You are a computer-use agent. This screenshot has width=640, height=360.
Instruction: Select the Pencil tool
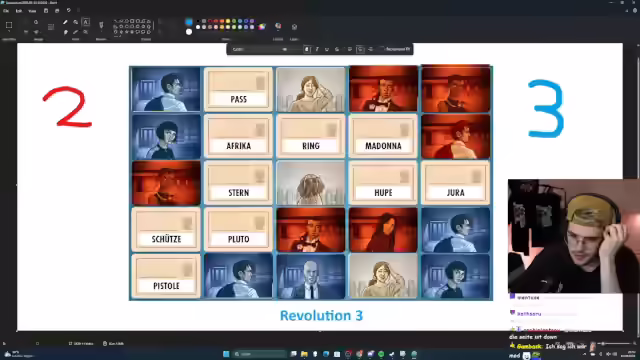point(65,22)
